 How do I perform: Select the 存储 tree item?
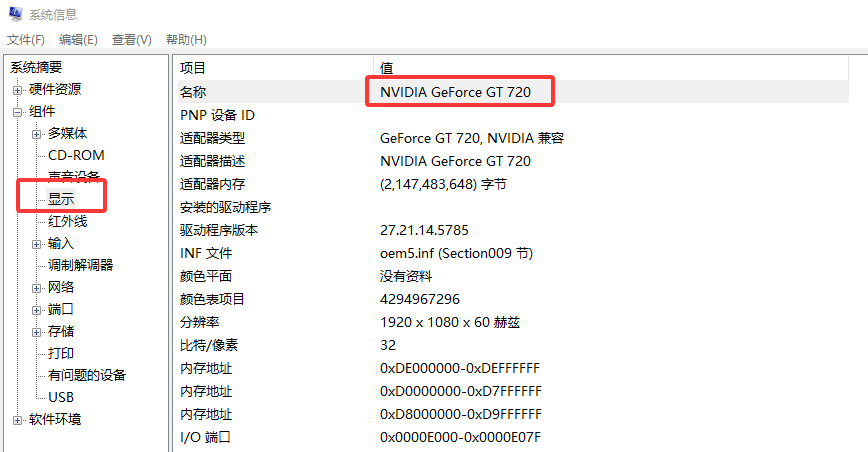[x=61, y=331]
